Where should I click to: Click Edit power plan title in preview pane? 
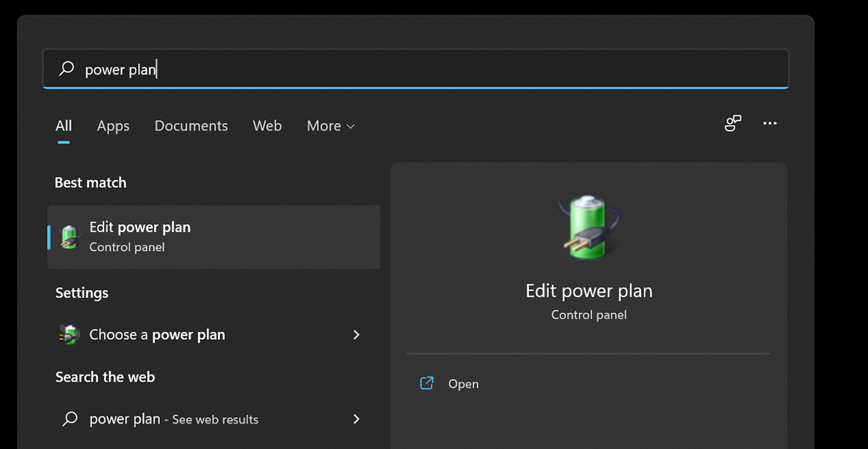[x=589, y=291]
